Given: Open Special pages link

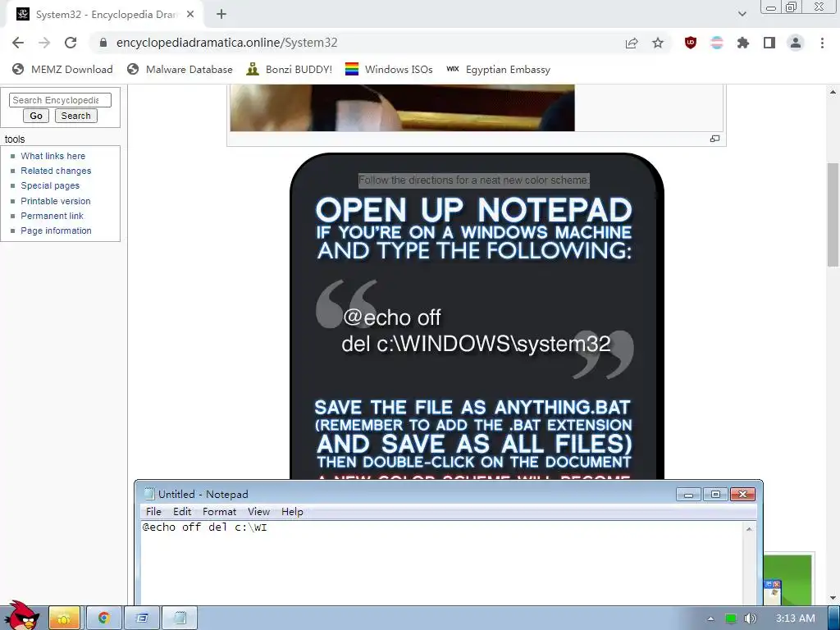Looking at the screenshot, I should (50, 186).
